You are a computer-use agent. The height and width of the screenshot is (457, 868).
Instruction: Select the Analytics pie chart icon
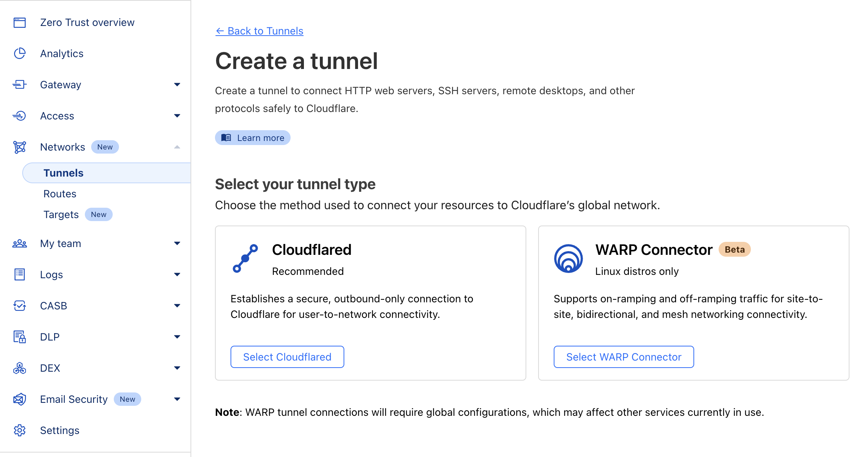point(19,53)
